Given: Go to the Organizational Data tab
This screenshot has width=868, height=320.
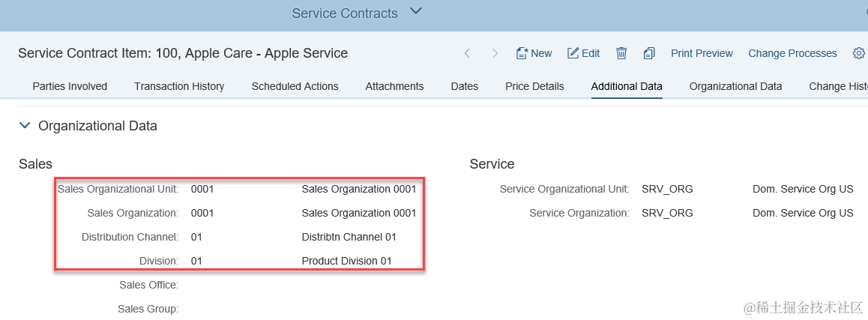Looking at the screenshot, I should coord(735,86).
